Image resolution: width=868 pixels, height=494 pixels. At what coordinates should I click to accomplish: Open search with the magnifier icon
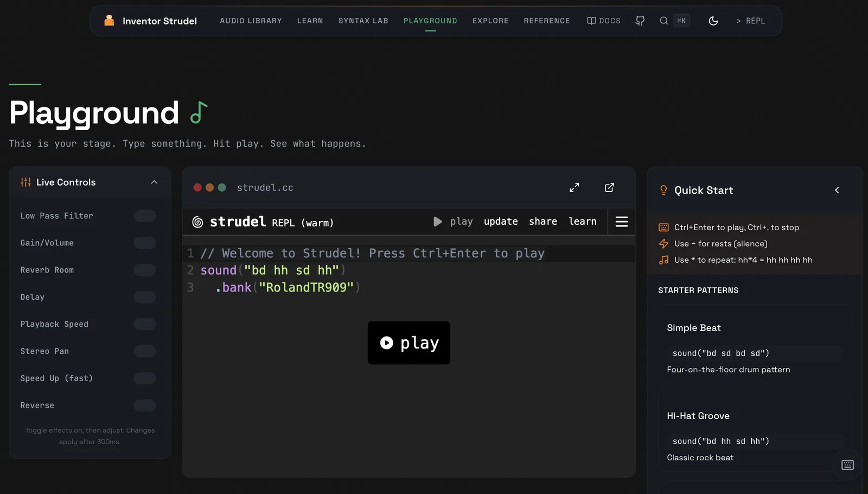click(x=663, y=21)
